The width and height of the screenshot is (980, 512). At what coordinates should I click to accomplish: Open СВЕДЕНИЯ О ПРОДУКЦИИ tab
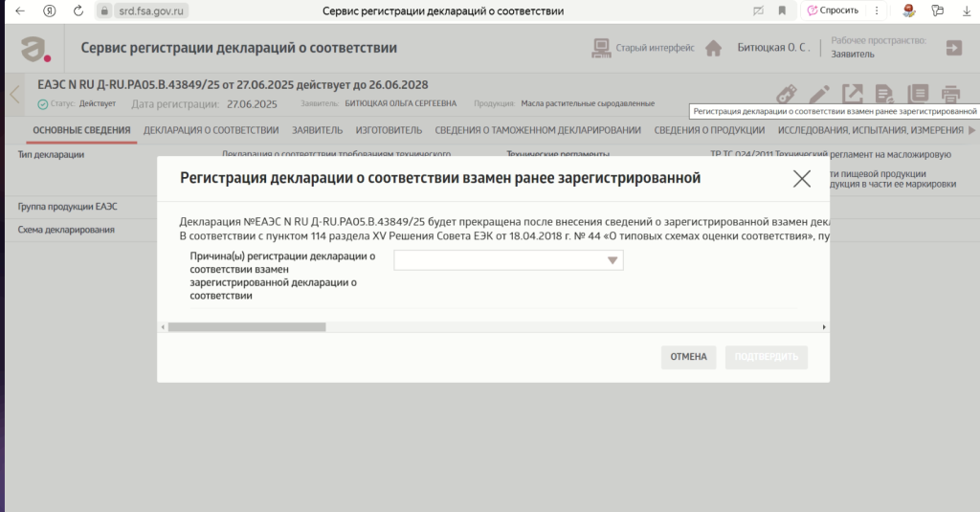coord(709,130)
